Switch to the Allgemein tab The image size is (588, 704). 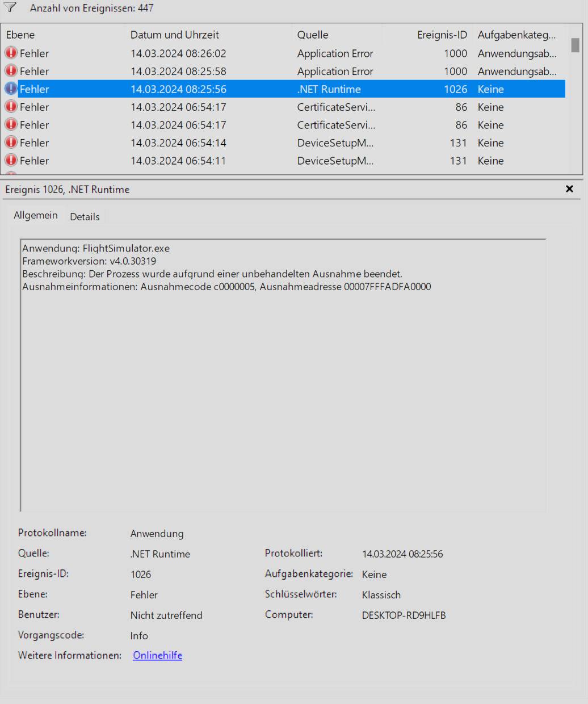[36, 215]
